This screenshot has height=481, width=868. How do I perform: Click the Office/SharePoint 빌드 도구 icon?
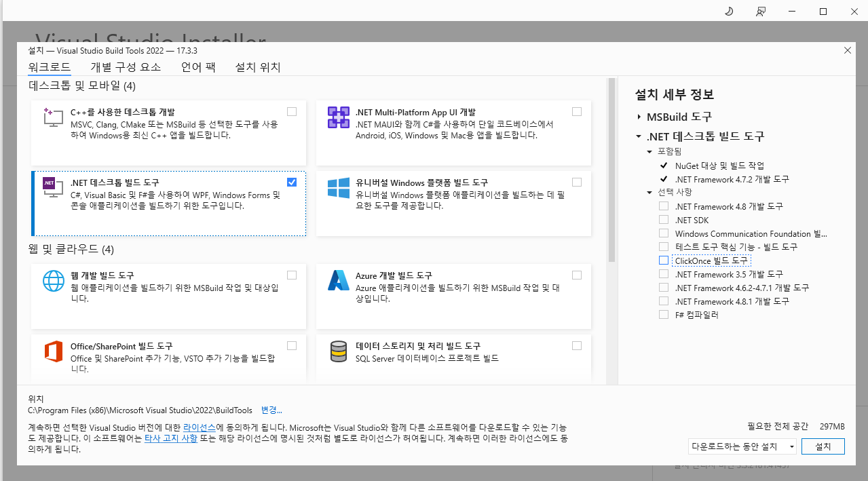click(x=53, y=351)
